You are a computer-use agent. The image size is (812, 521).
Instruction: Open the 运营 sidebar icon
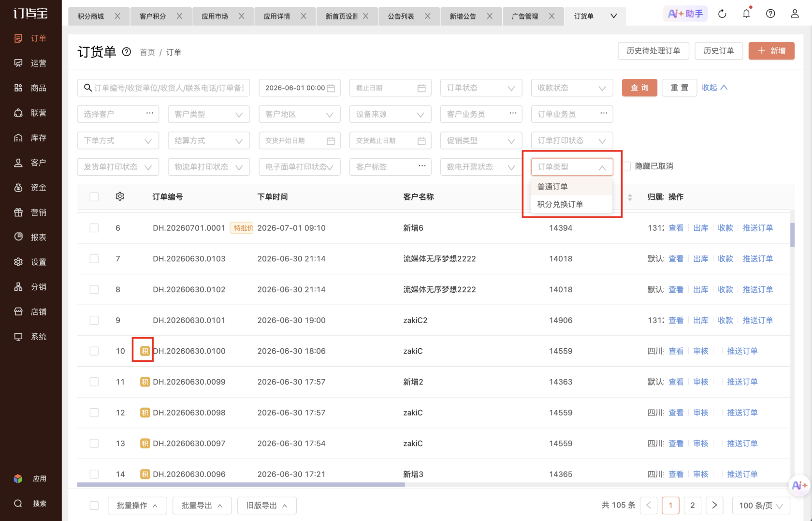tap(18, 63)
